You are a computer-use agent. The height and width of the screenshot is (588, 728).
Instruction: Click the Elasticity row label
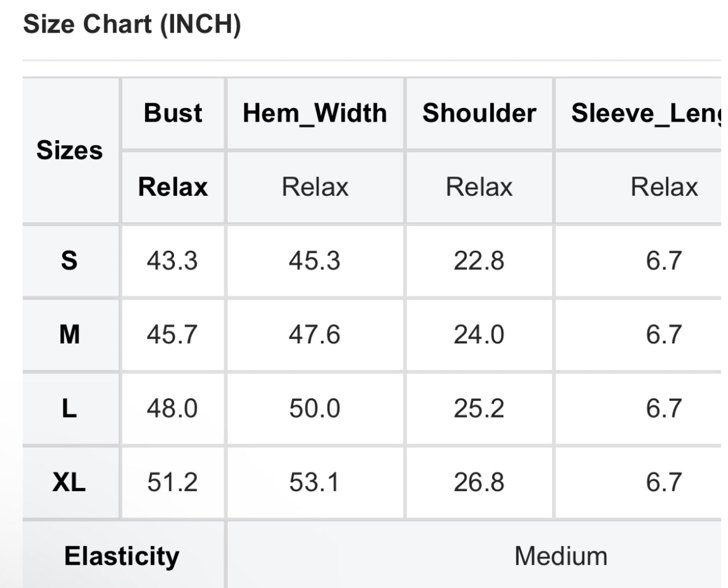click(122, 556)
